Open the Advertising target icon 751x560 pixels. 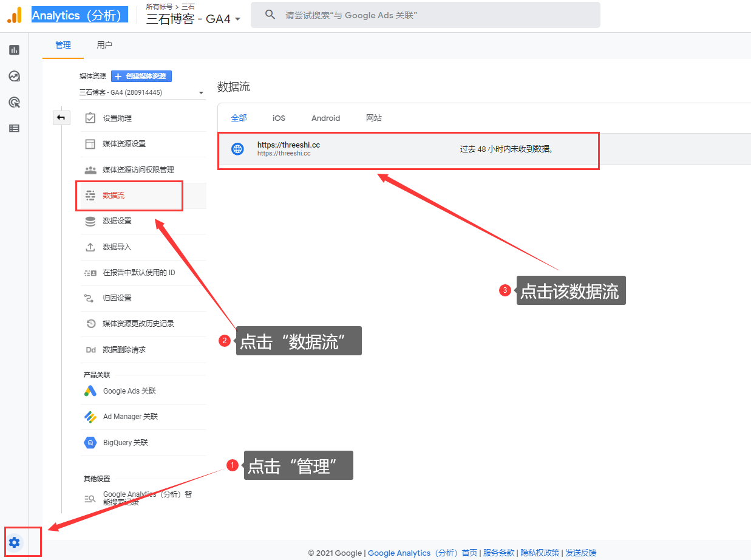tap(14, 102)
